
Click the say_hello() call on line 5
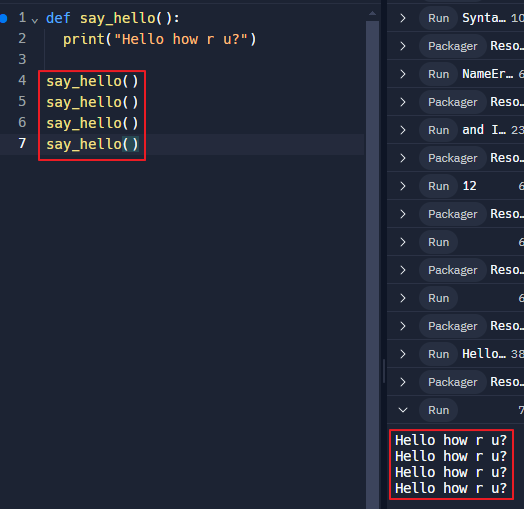coord(92,102)
